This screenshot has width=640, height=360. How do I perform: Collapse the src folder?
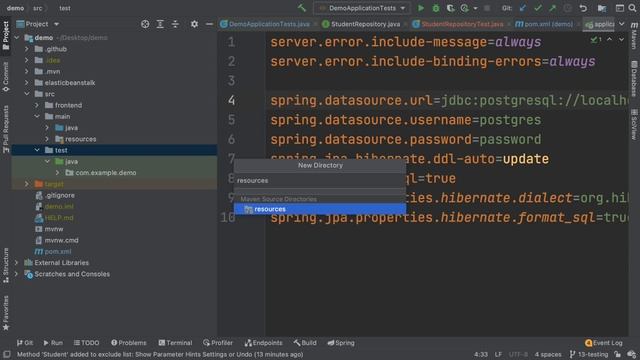click(x=27, y=94)
